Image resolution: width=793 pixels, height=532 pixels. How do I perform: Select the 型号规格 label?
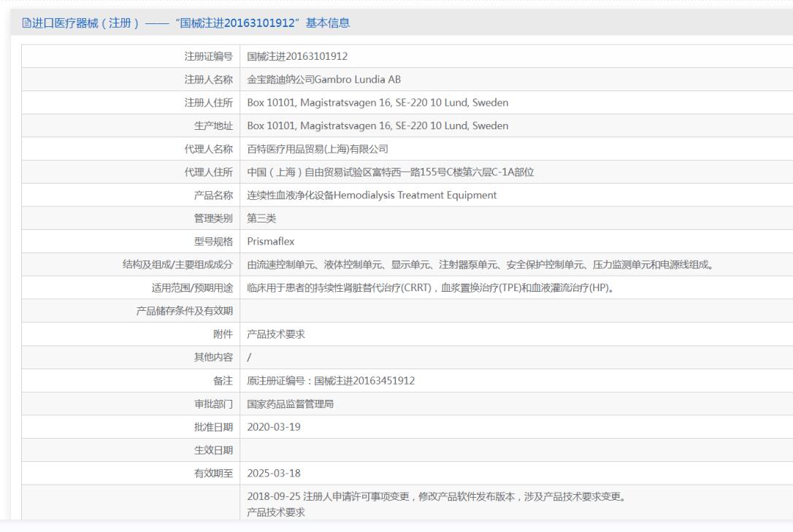[x=213, y=242]
